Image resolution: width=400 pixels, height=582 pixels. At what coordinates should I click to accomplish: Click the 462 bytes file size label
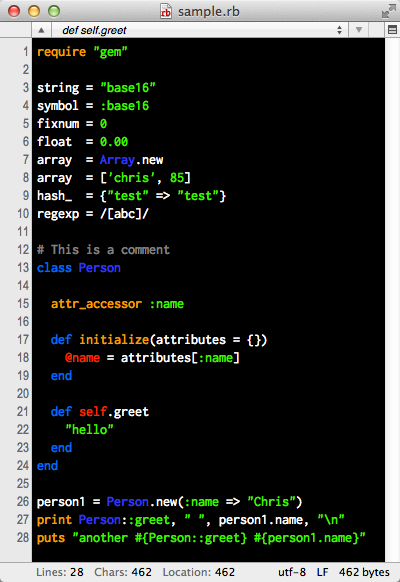click(364, 572)
